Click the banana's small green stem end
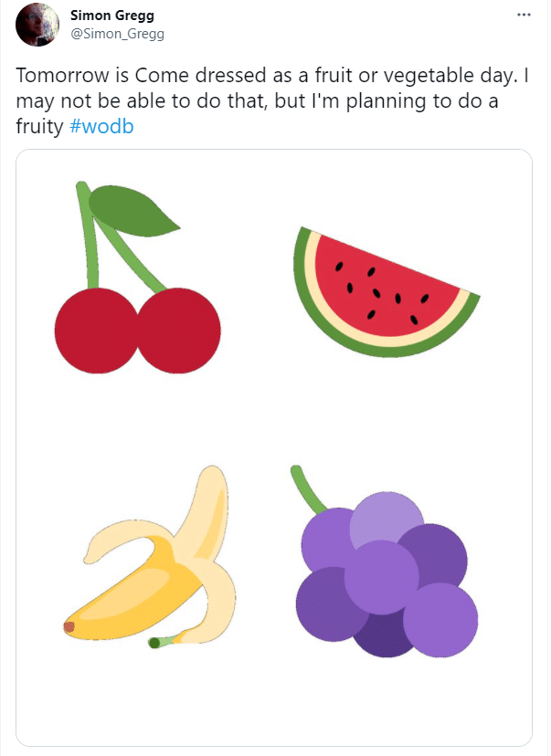551x756 pixels. coord(155,643)
